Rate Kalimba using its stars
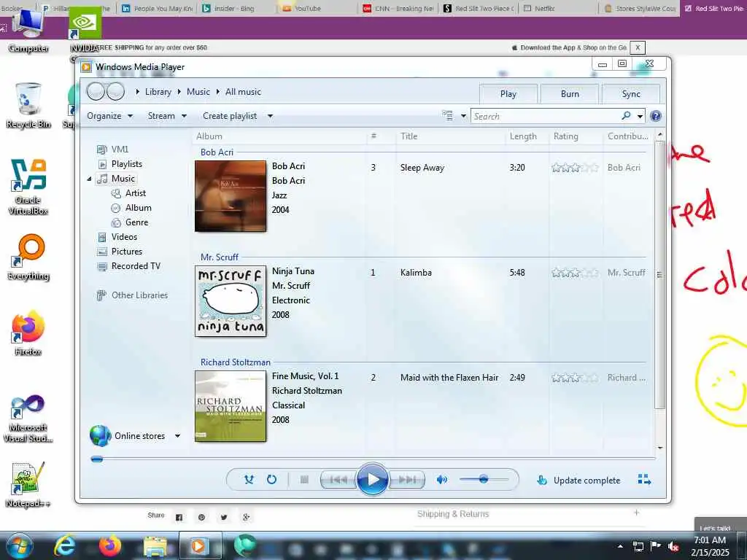Screen dimensions: 747x560 point(575,273)
